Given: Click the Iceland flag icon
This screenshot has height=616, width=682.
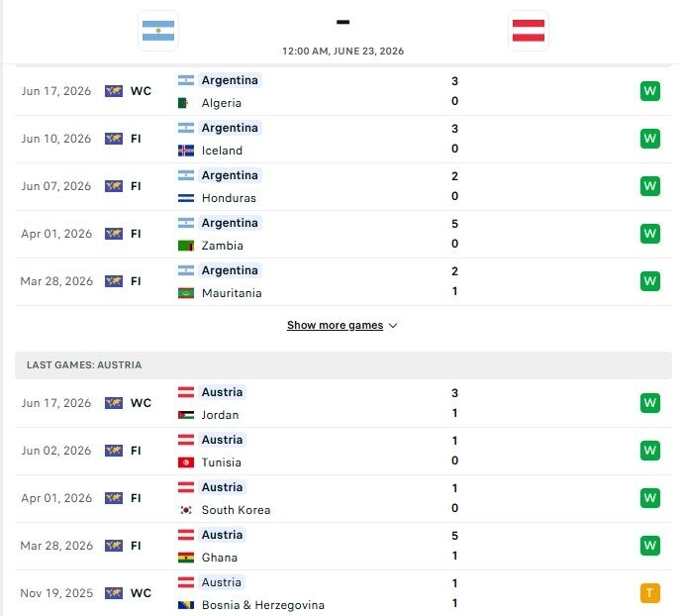Looking at the screenshot, I should click(186, 151).
